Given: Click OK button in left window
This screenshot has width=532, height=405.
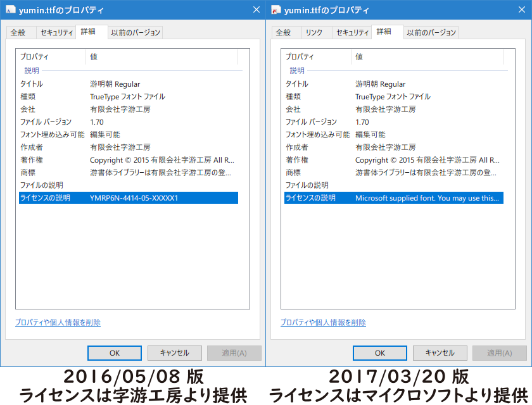Looking at the screenshot, I should point(115,353).
